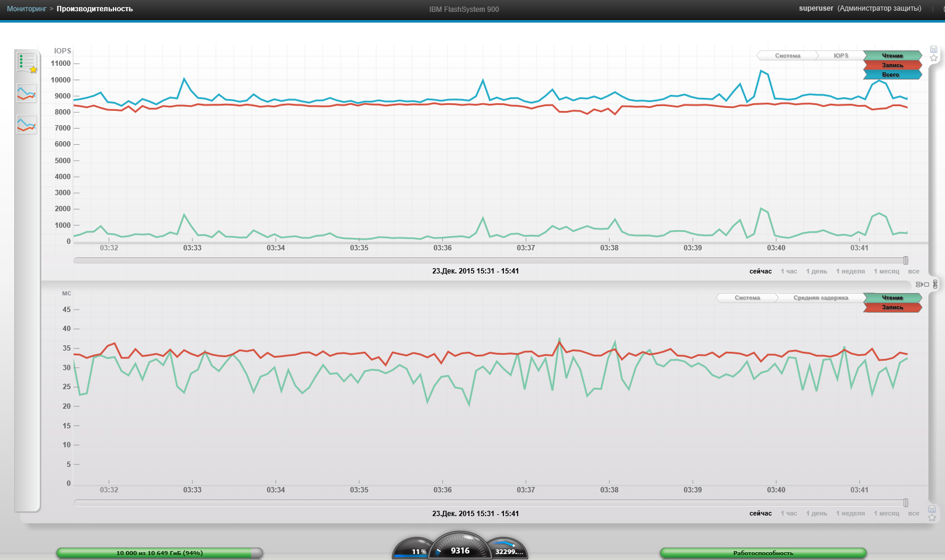Open Система selector for the IOPS chart
Viewport: 945px width, 560px height.
coord(788,56)
